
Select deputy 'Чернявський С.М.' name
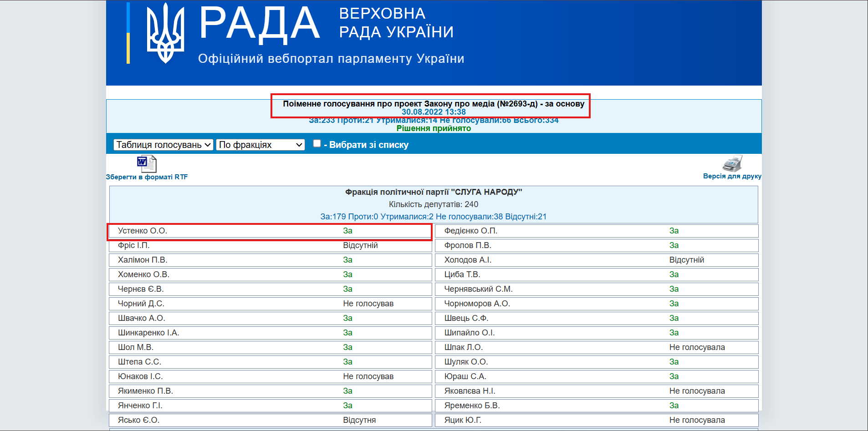tap(479, 289)
